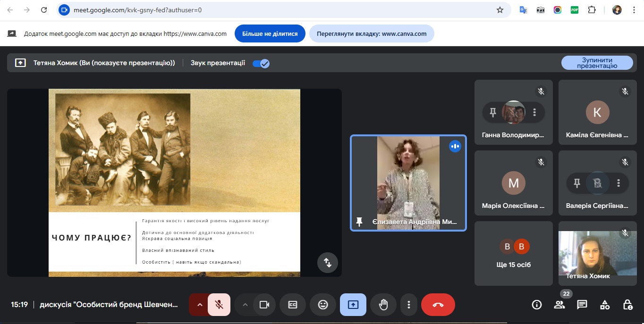
Task: Open more options three-dot menu
Action: [x=409, y=305]
